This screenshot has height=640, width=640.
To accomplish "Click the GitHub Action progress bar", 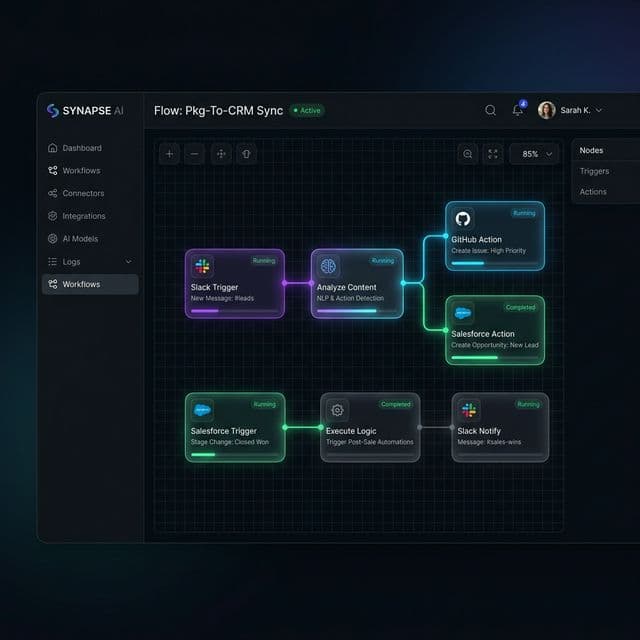I will (x=494, y=263).
